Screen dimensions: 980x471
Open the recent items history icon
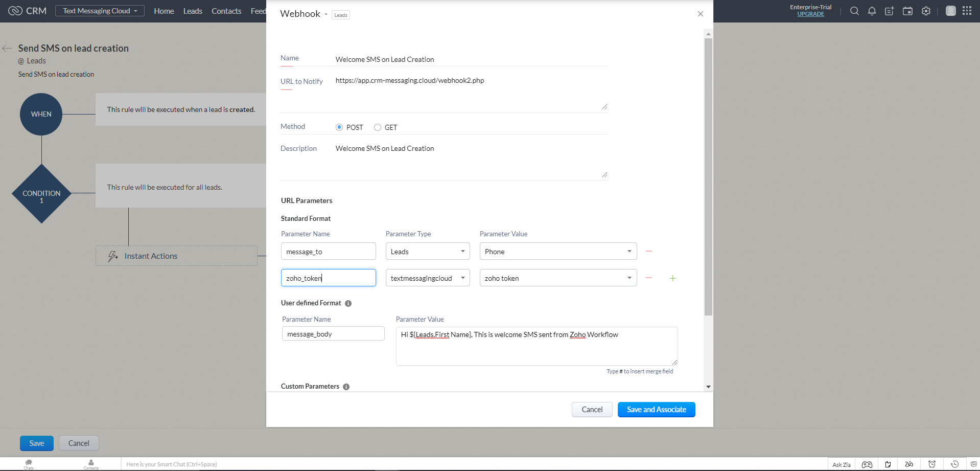tap(954, 464)
